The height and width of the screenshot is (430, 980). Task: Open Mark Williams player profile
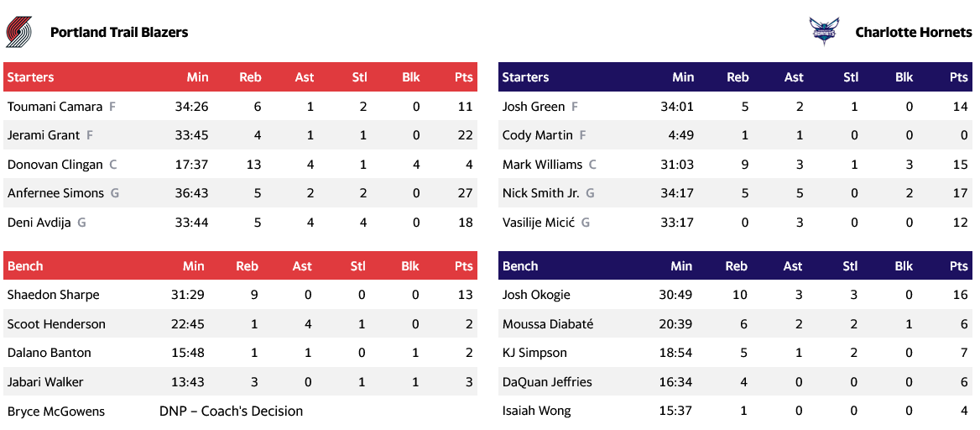click(x=542, y=165)
